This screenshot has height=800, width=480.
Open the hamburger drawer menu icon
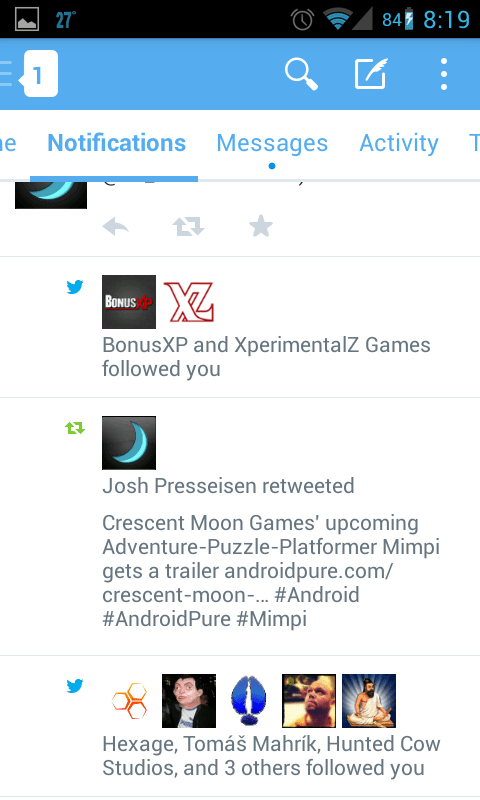click(x=6, y=74)
